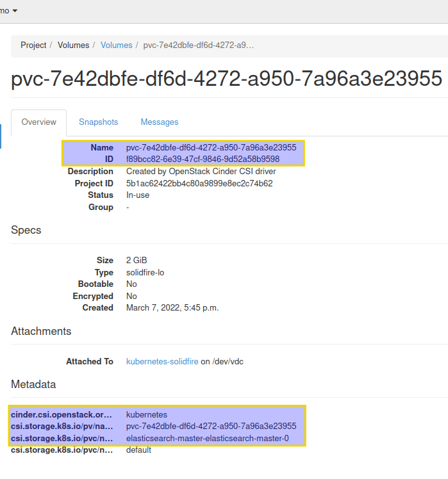This screenshot has width=448, height=479.
Task: Click the In-use status value
Action: click(x=138, y=195)
